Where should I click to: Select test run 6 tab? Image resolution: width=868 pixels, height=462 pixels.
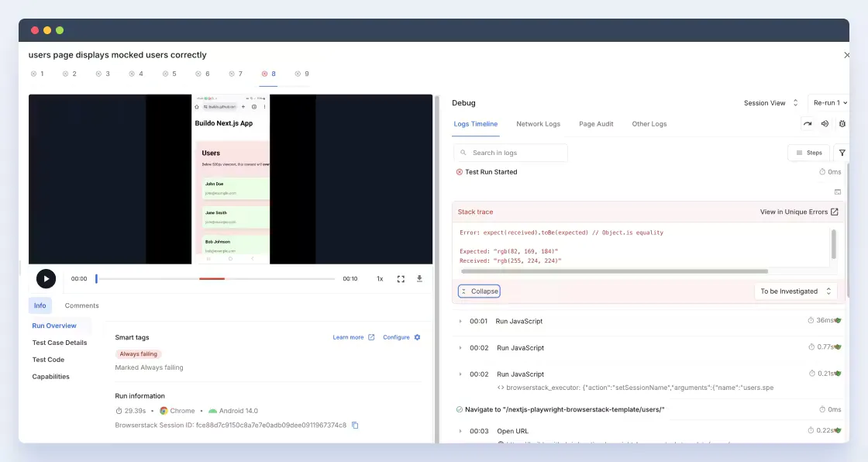coord(202,74)
